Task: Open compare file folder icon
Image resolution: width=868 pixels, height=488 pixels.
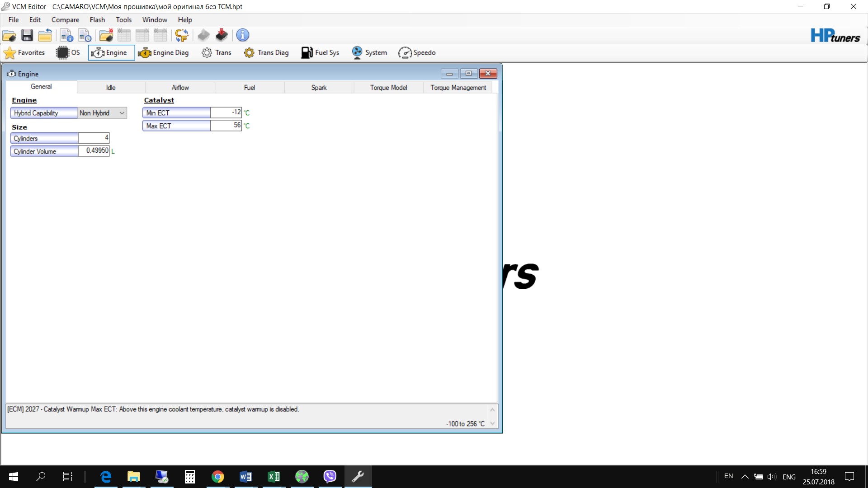Action: click(x=106, y=35)
